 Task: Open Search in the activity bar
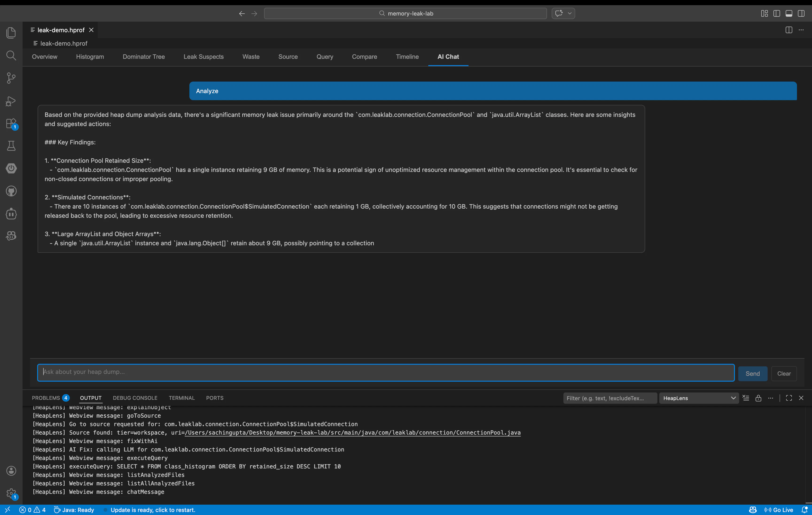(x=11, y=56)
